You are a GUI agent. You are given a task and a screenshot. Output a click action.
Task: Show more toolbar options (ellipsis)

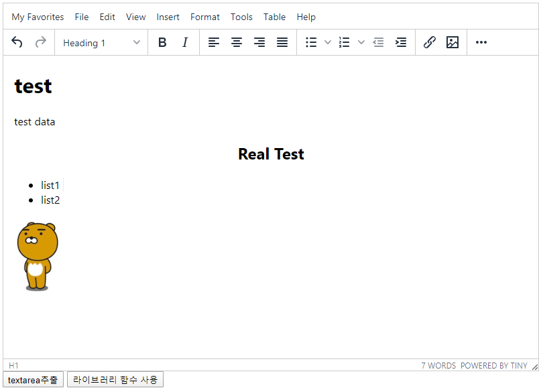(x=481, y=42)
